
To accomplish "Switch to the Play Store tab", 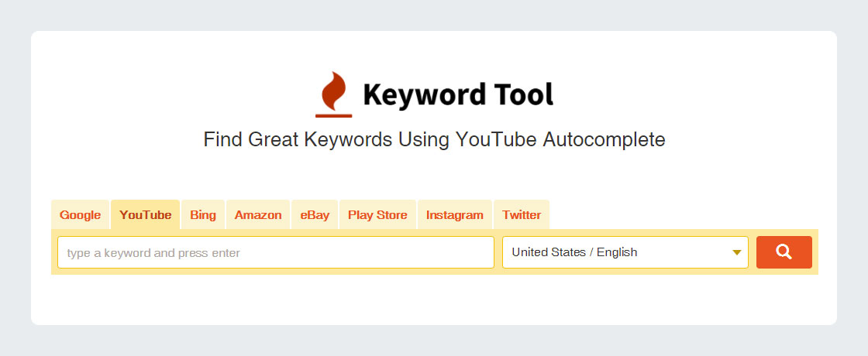I will pyautogui.click(x=377, y=214).
